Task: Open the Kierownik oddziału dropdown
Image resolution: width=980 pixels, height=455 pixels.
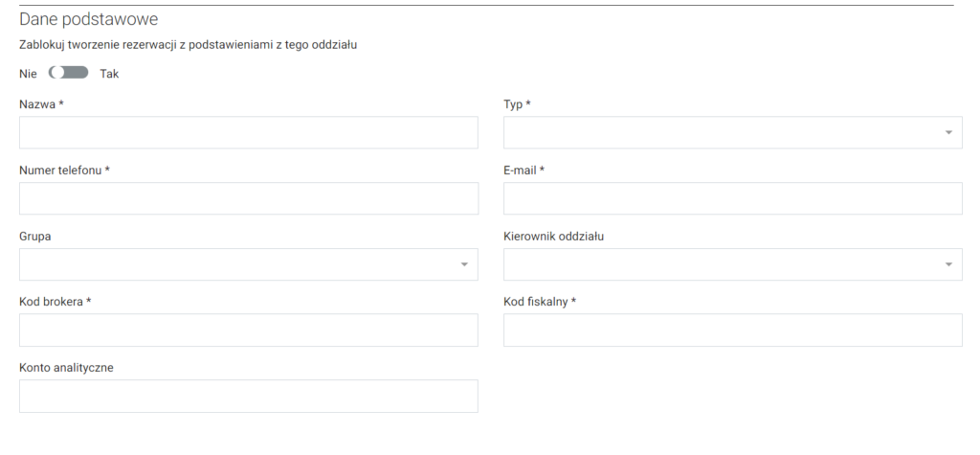Action: (x=732, y=264)
